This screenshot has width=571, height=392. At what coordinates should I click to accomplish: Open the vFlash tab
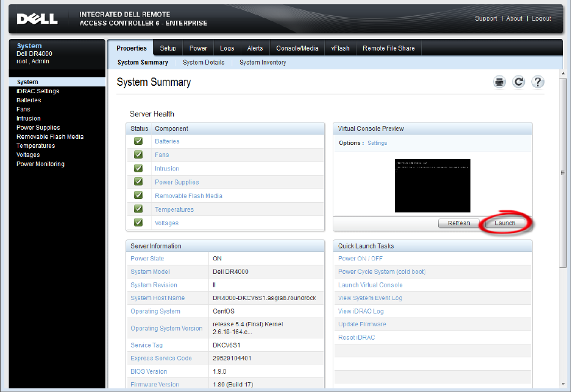point(340,48)
